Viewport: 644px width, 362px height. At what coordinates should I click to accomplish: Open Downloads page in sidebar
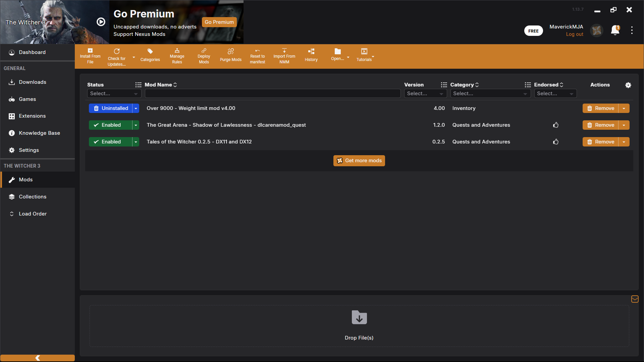[x=37, y=82]
